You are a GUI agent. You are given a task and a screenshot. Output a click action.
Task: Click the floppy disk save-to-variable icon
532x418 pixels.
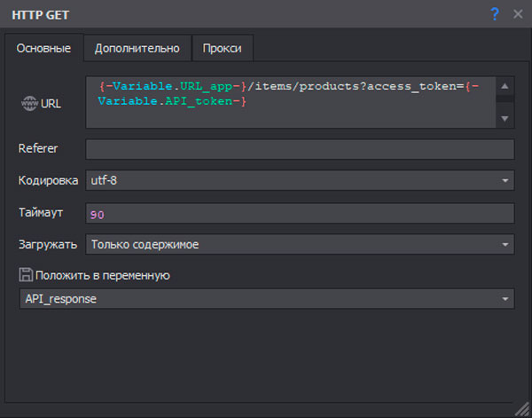26,275
